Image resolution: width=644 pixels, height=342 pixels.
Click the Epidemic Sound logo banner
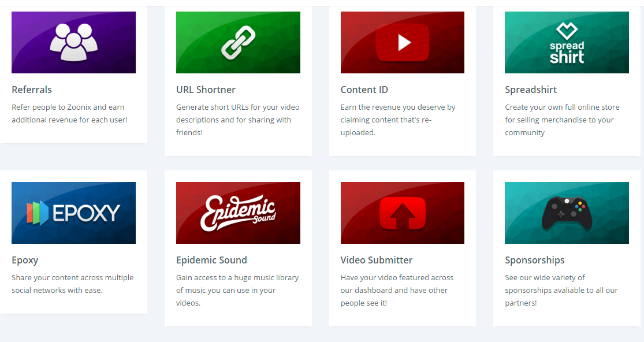pyautogui.click(x=238, y=213)
